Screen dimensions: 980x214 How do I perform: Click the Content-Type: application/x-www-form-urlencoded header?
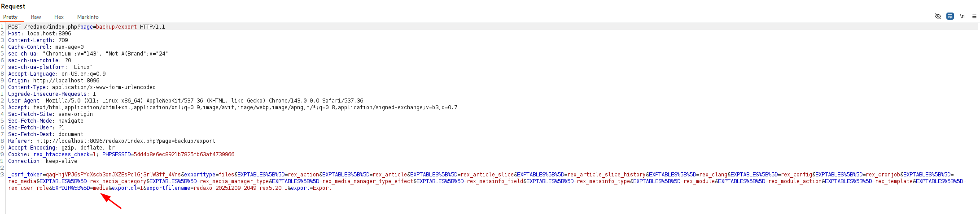82,87
